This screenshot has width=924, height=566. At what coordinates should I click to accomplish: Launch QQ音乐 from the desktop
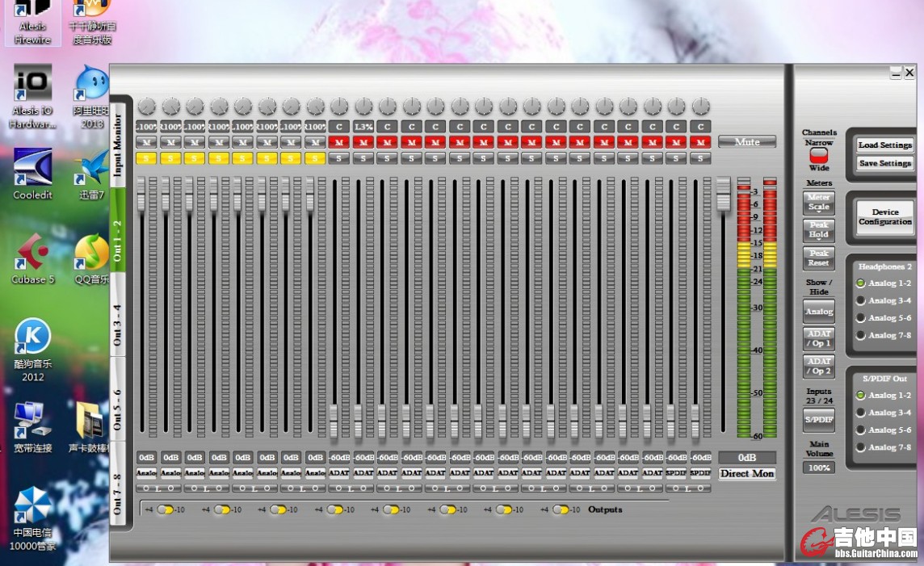click(x=92, y=258)
